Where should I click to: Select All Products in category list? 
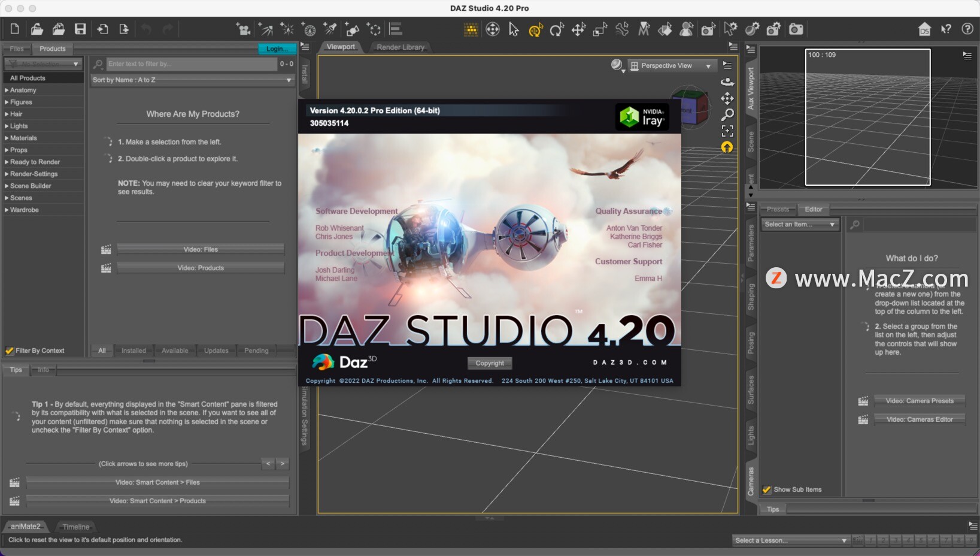[x=43, y=78]
